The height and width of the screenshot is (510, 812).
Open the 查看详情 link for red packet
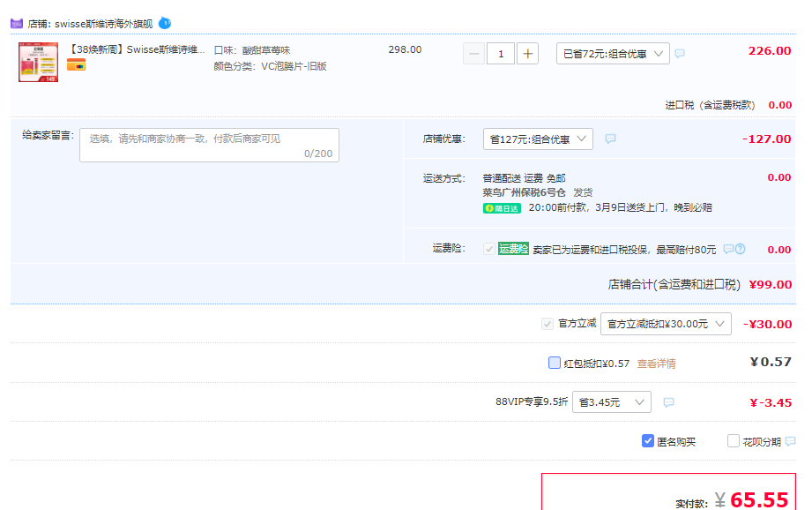coord(656,364)
